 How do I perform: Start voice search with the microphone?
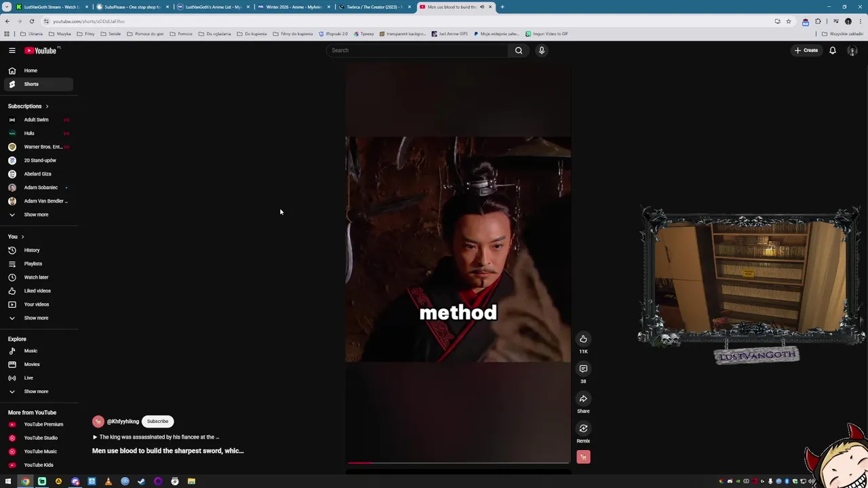542,50
